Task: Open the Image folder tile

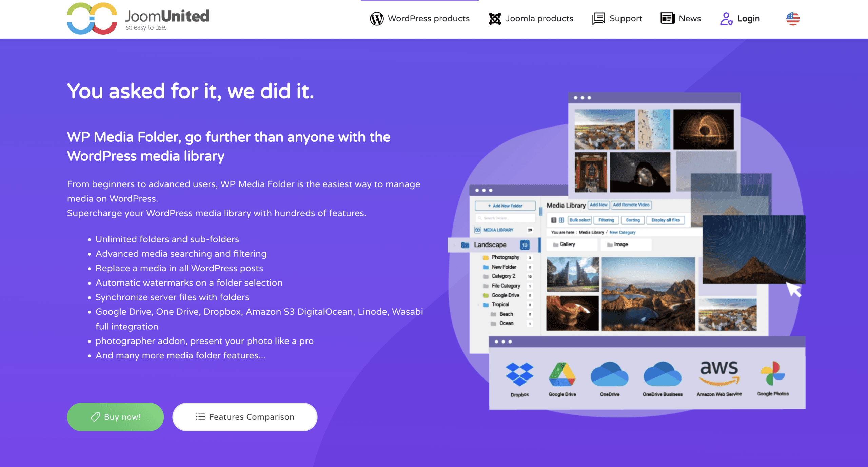Action: 626,245
